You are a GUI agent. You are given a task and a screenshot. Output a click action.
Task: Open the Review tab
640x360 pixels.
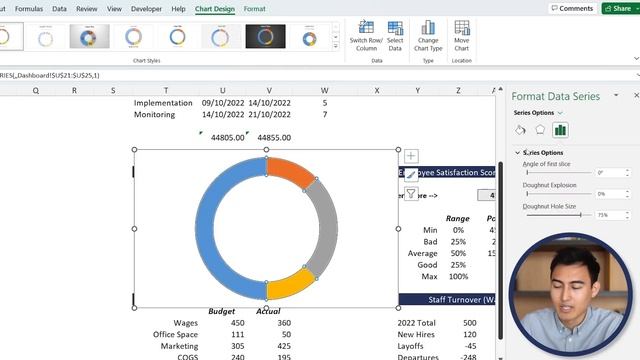point(87,9)
